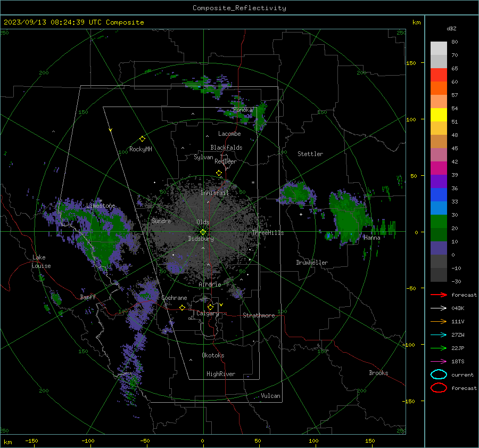Click the ThreeHills city label

click(268, 233)
